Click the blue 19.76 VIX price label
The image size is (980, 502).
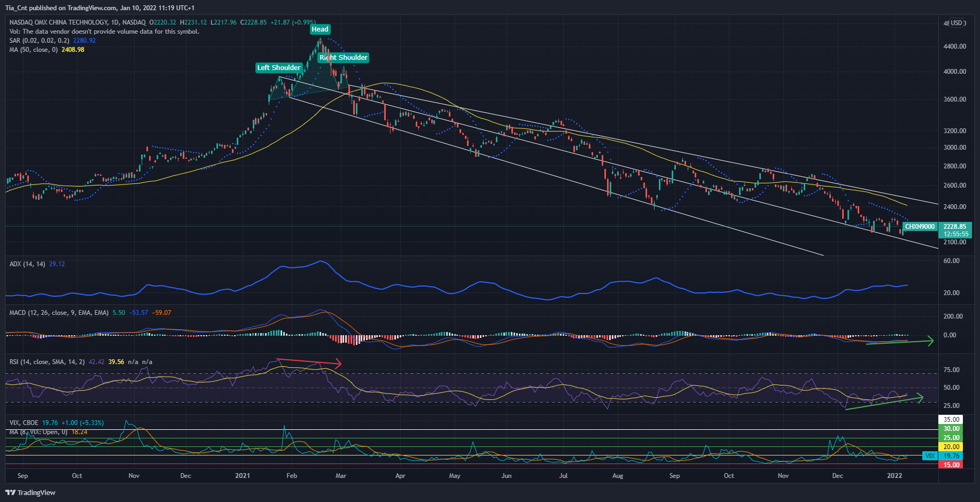click(x=951, y=456)
